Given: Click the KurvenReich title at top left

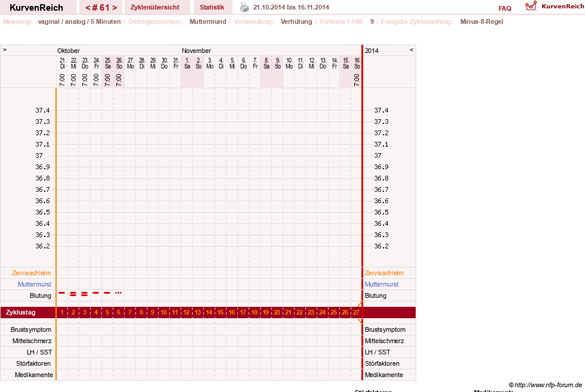Looking at the screenshot, I should [x=36, y=8].
